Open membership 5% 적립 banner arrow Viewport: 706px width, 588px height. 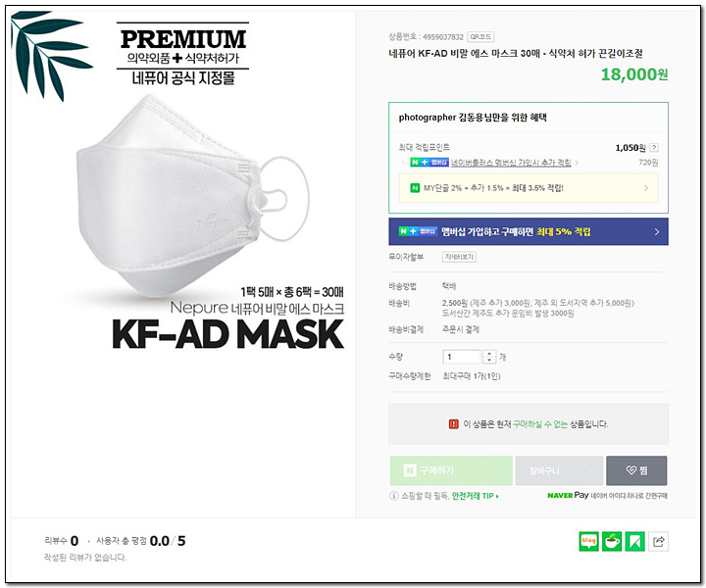656,231
